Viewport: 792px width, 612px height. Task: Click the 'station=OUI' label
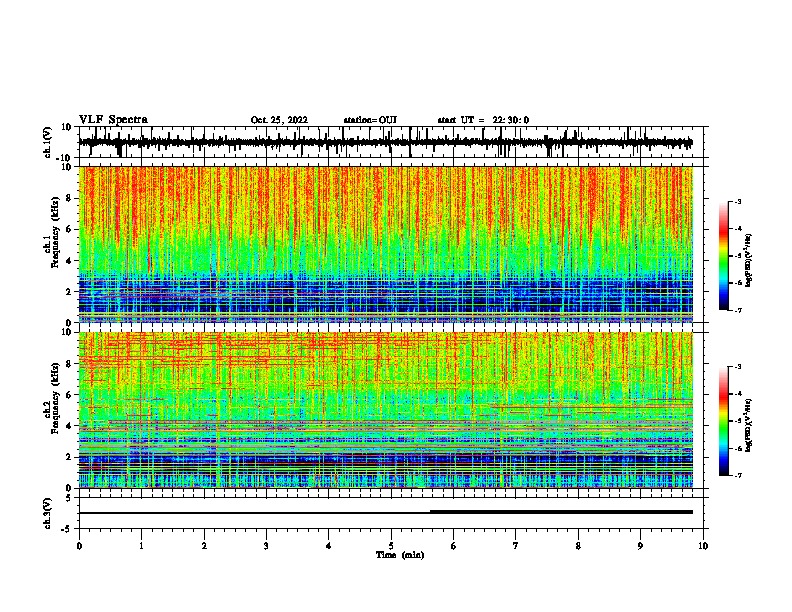click(370, 120)
